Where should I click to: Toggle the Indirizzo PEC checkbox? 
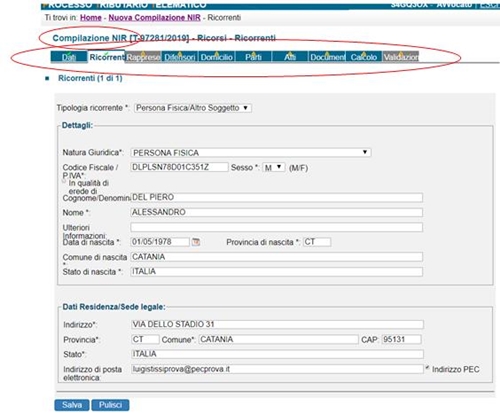click(427, 367)
